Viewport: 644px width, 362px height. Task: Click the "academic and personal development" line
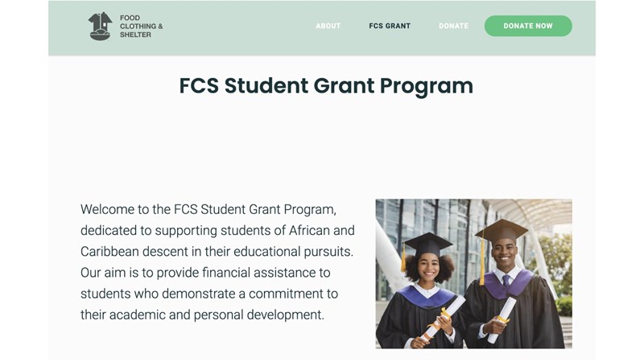(x=202, y=315)
